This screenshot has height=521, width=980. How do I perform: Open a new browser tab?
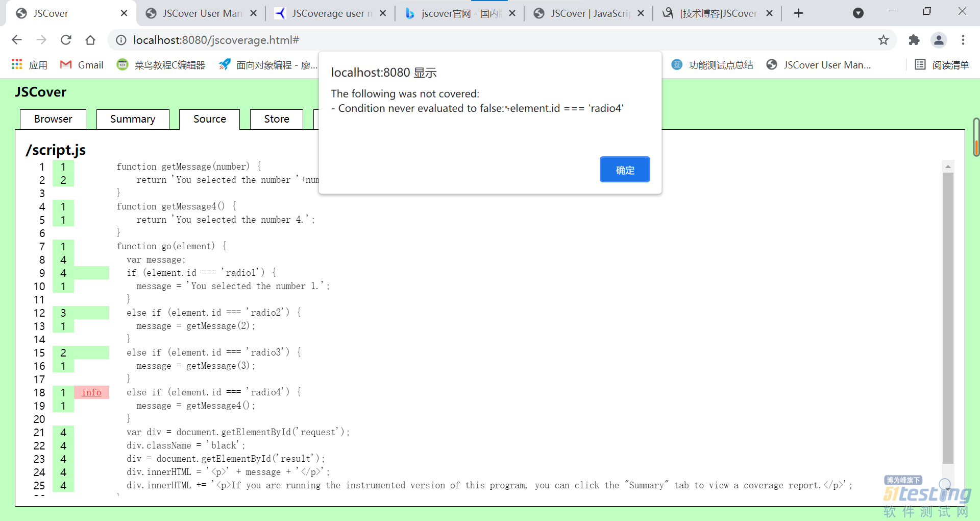799,13
